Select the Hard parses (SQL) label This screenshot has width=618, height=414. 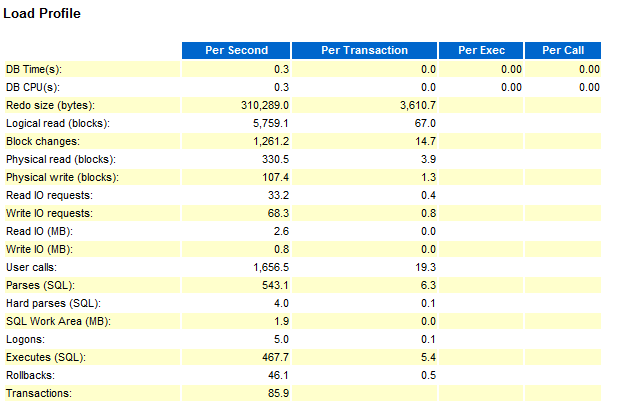54,304
